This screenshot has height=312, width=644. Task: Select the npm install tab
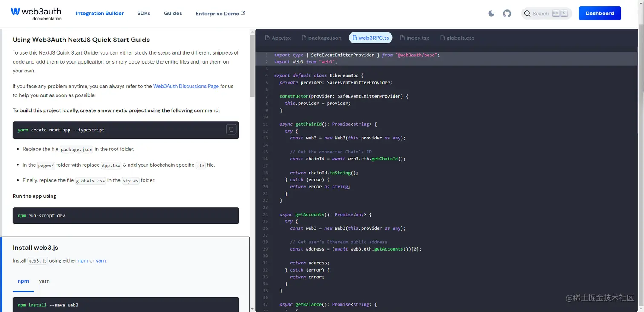pyautogui.click(x=23, y=281)
